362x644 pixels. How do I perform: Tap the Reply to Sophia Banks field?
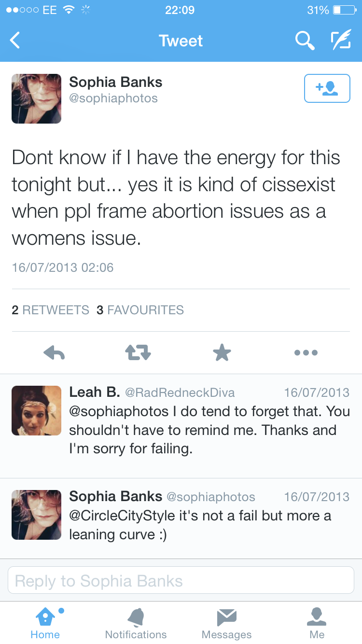pyautogui.click(x=181, y=581)
